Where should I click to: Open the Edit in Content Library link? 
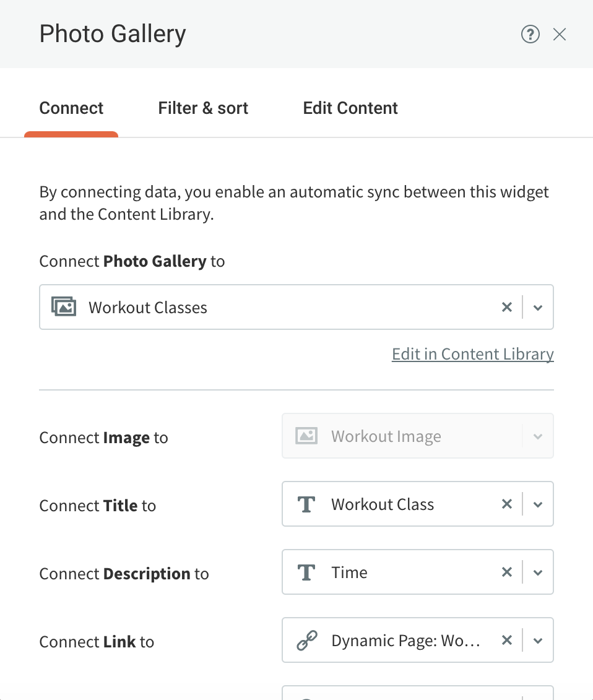(x=473, y=354)
